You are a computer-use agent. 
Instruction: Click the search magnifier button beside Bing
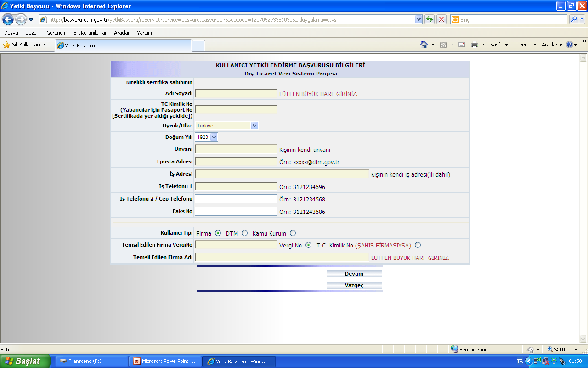pyautogui.click(x=574, y=19)
